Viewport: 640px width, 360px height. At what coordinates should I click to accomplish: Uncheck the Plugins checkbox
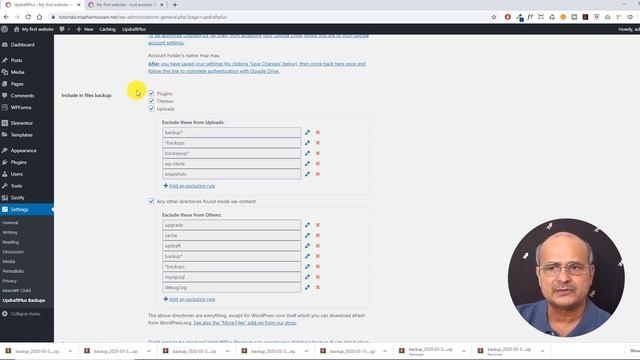click(x=151, y=93)
